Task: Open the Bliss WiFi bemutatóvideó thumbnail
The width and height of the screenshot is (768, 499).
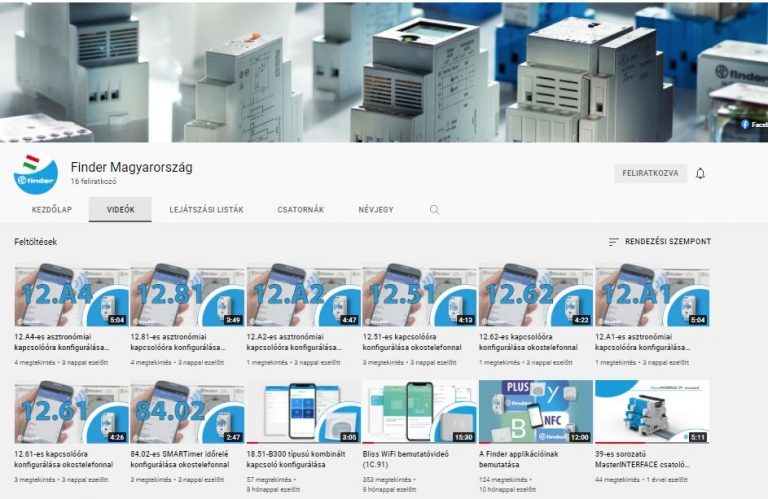Action: coord(419,412)
